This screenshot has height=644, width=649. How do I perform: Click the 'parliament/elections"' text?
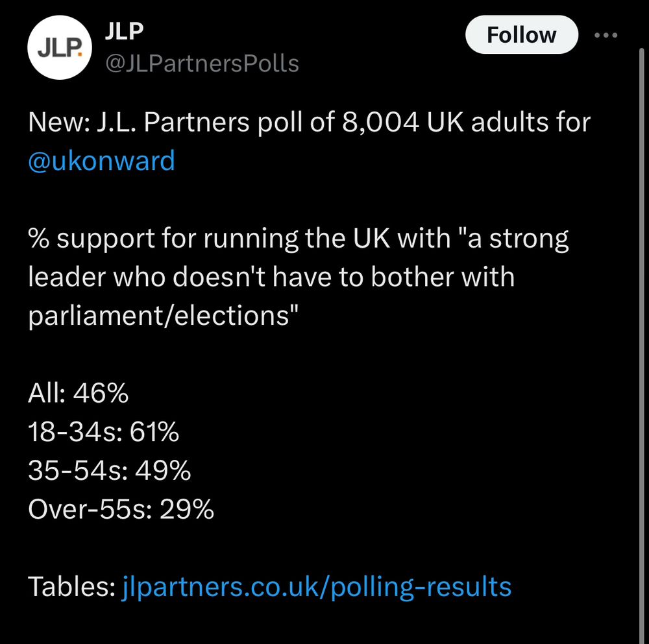163,316
